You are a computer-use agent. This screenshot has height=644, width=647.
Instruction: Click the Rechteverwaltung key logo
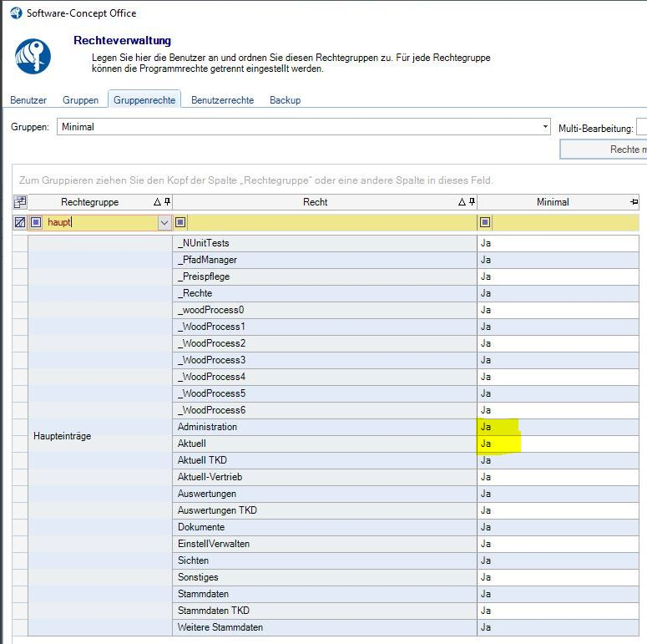(x=33, y=56)
